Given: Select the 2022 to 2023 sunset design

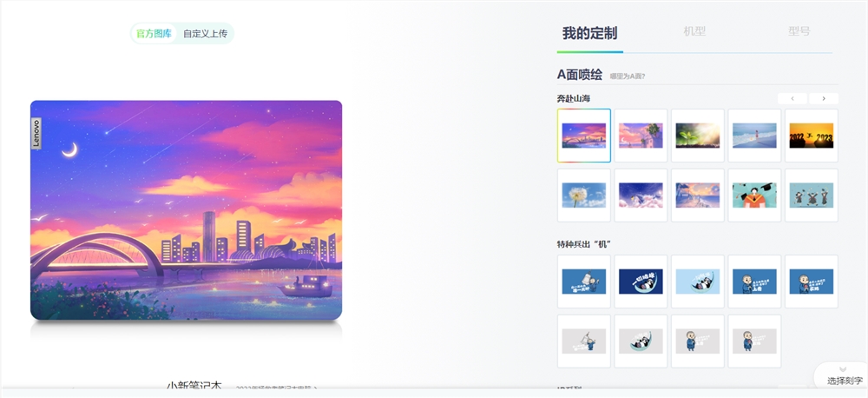Looking at the screenshot, I should coord(811,136).
